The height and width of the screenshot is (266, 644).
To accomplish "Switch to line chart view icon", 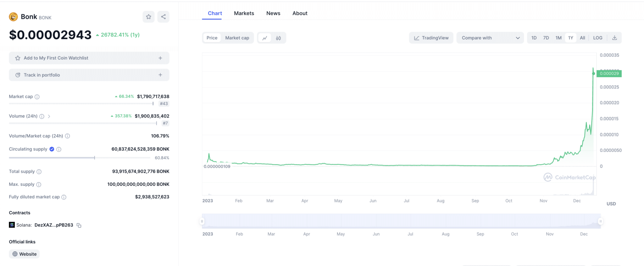I will 265,38.
